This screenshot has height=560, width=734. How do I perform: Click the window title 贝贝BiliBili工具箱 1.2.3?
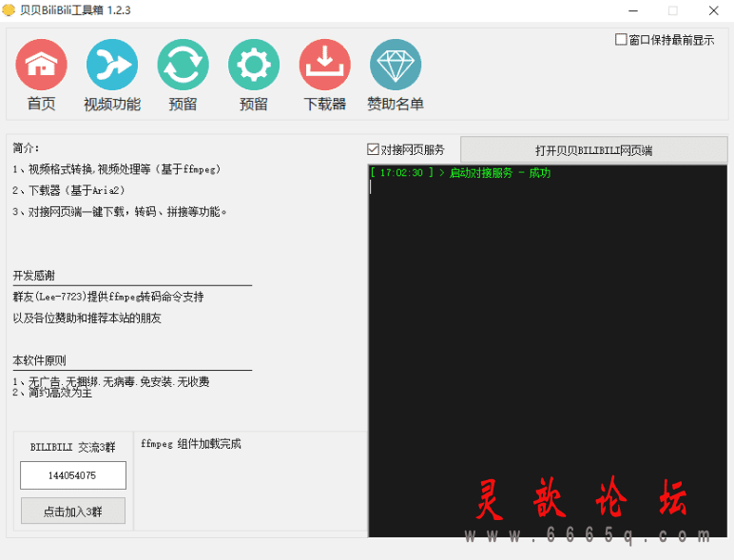pyautogui.click(x=75, y=10)
